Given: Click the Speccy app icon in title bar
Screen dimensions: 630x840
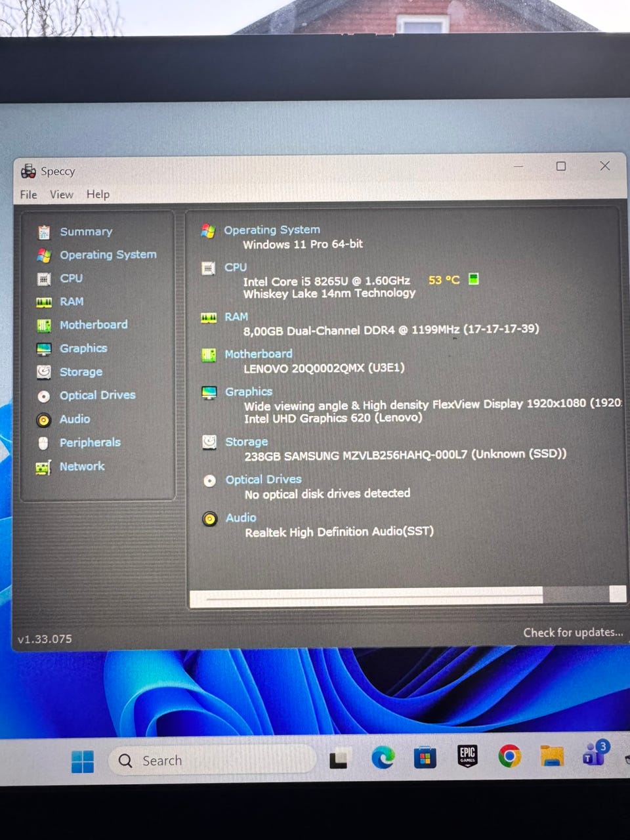Looking at the screenshot, I should pos(28,171).
